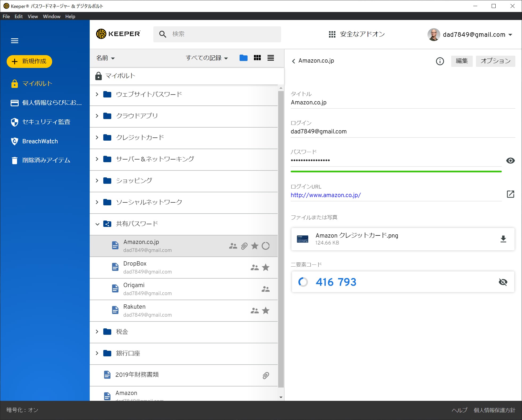Hide the two-factor code
522x420 pixels.
tap(503, 282)
